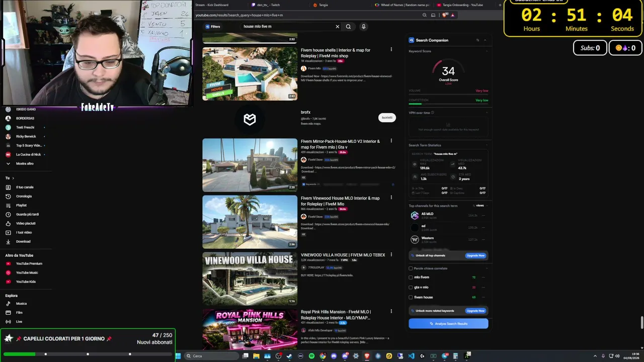Start voice search with the microphone icon
Viewport: 644px width, 362px height.
[363, 27]
